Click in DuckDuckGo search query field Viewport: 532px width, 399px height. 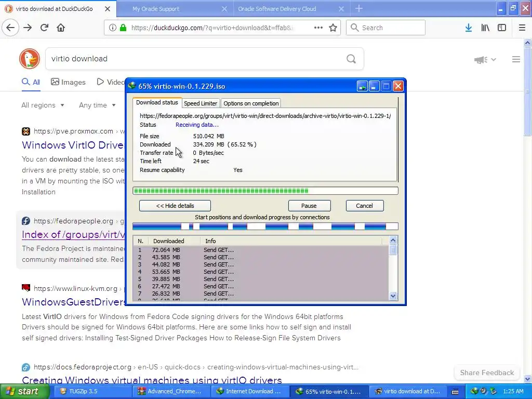195,59
